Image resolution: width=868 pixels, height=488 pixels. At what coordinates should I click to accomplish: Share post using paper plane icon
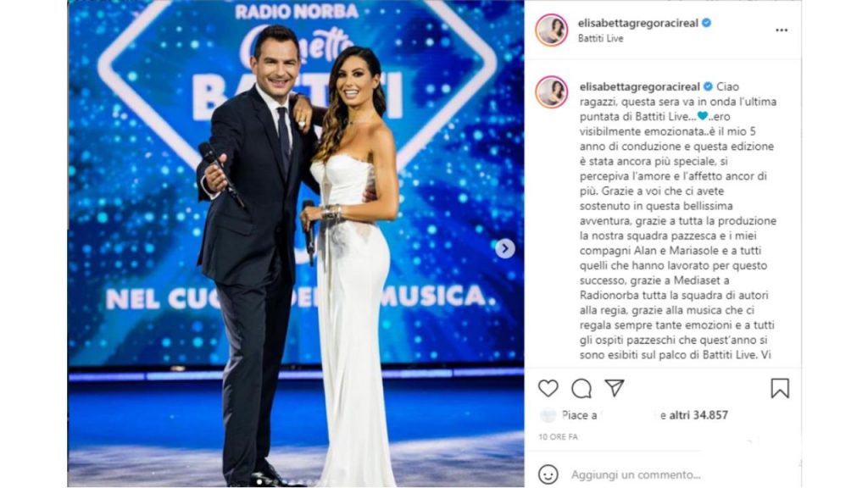(615, 388)
